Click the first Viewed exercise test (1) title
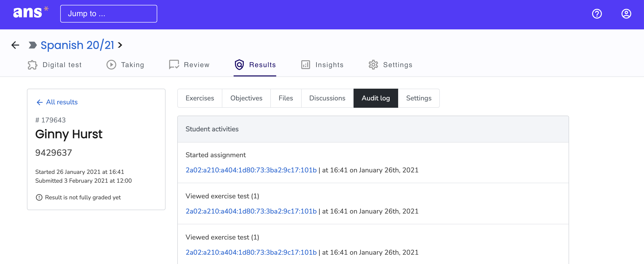Screen dimensions: 644x264 [x=222, y=196]
